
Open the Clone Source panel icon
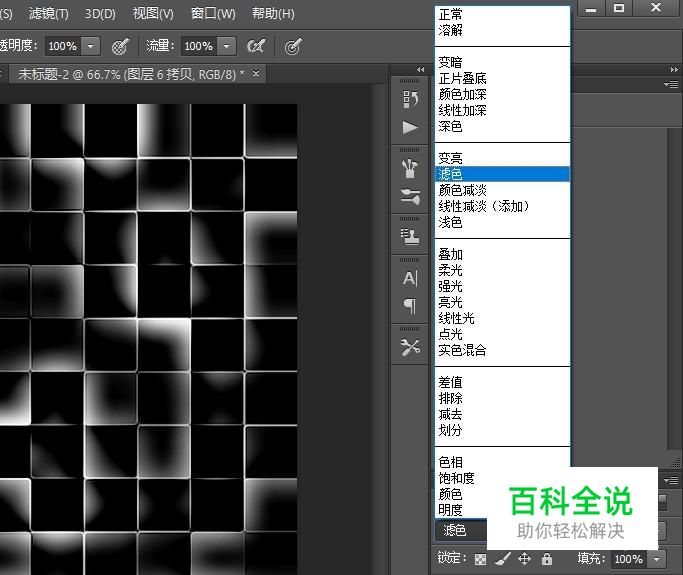(x=409, y=236)
